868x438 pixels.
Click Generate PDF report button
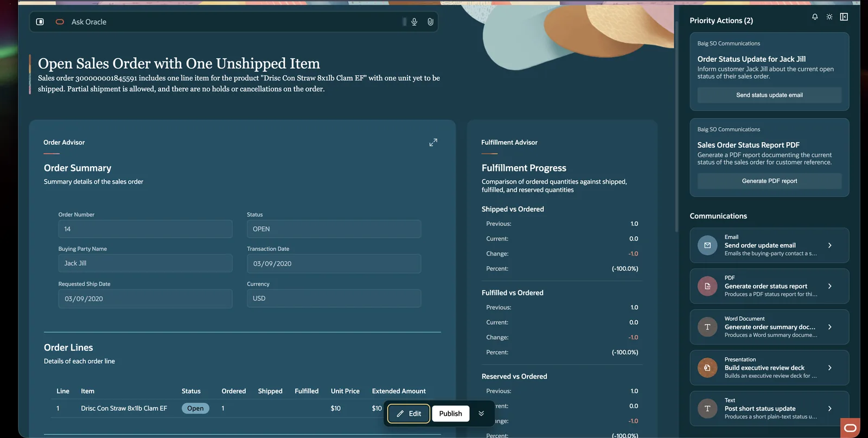pos(769,181)
